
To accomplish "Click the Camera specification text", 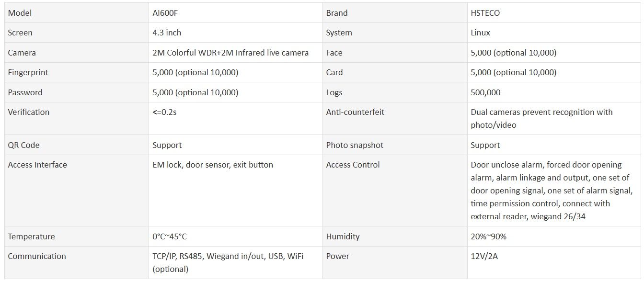I will (230, 53).
